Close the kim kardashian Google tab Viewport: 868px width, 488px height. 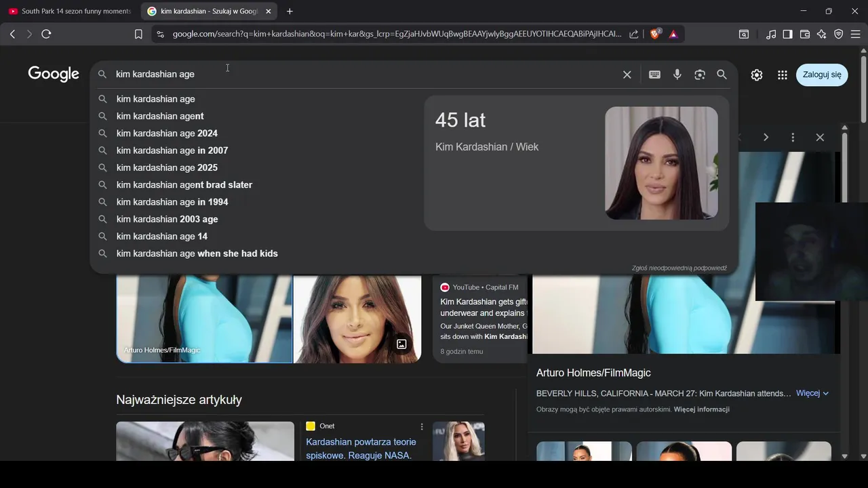click(269, 11)
